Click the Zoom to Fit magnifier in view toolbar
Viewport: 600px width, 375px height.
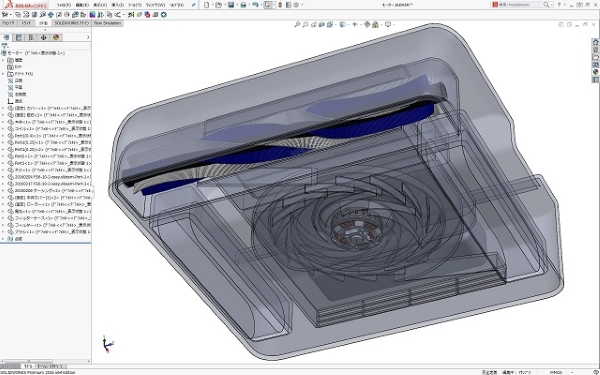[x=297, y=24]
